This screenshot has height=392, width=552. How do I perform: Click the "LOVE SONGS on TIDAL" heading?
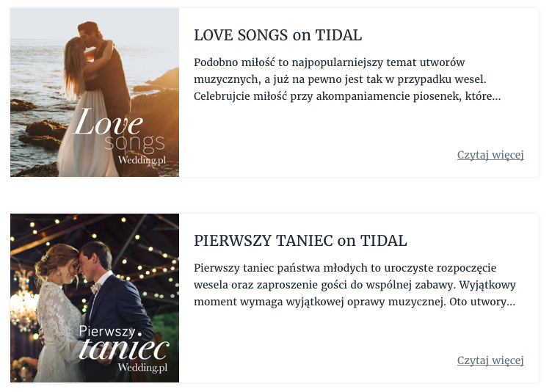tap(277, 35)
